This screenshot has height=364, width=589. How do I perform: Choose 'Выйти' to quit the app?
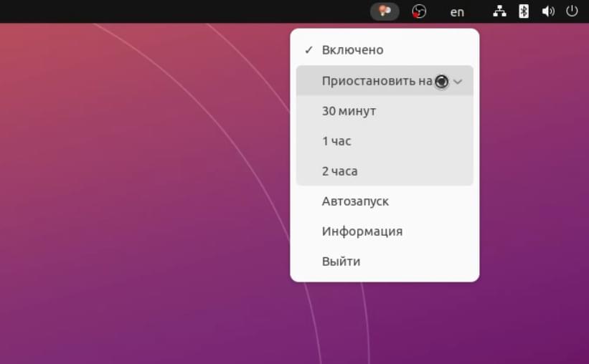click(x=385, y=262)
